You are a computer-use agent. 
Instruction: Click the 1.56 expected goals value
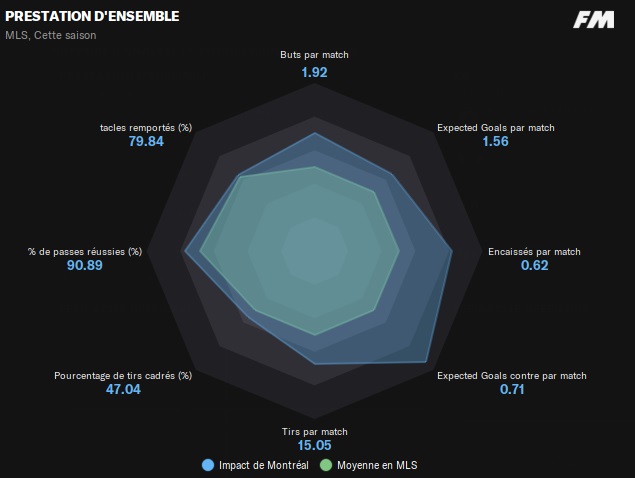pyautogui.click(x=496, y=142)
